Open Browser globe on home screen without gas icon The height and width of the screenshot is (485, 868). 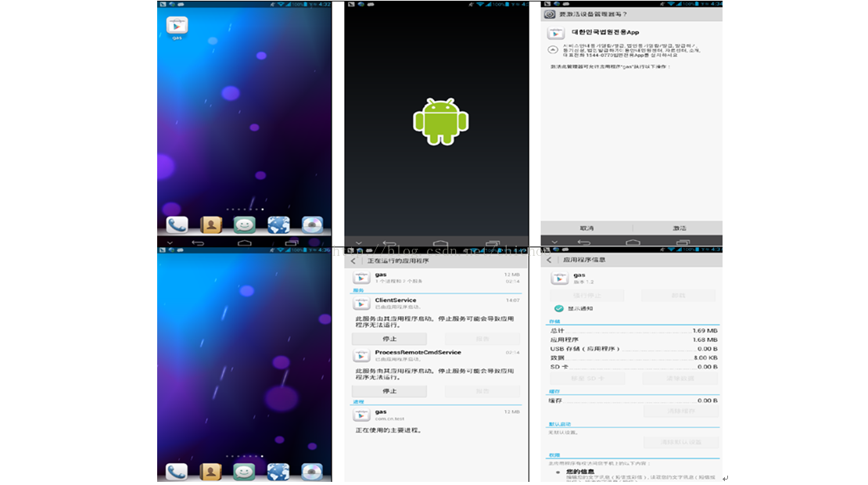pos(278,471)
